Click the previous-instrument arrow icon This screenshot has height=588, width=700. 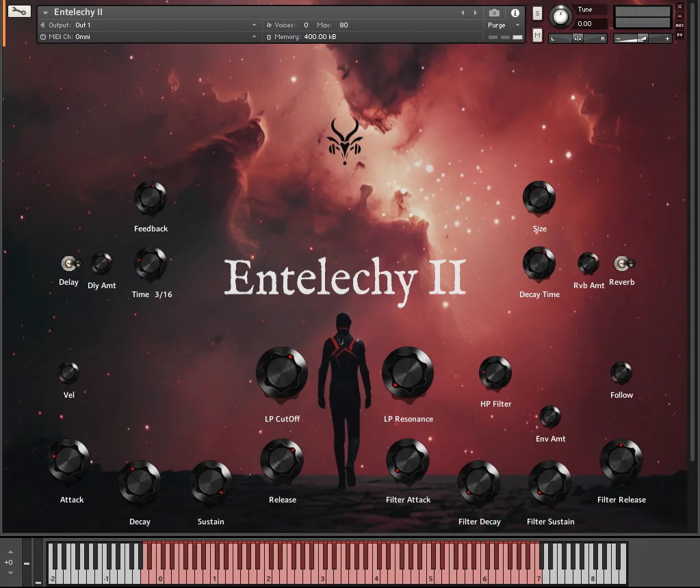click(463, 12)
